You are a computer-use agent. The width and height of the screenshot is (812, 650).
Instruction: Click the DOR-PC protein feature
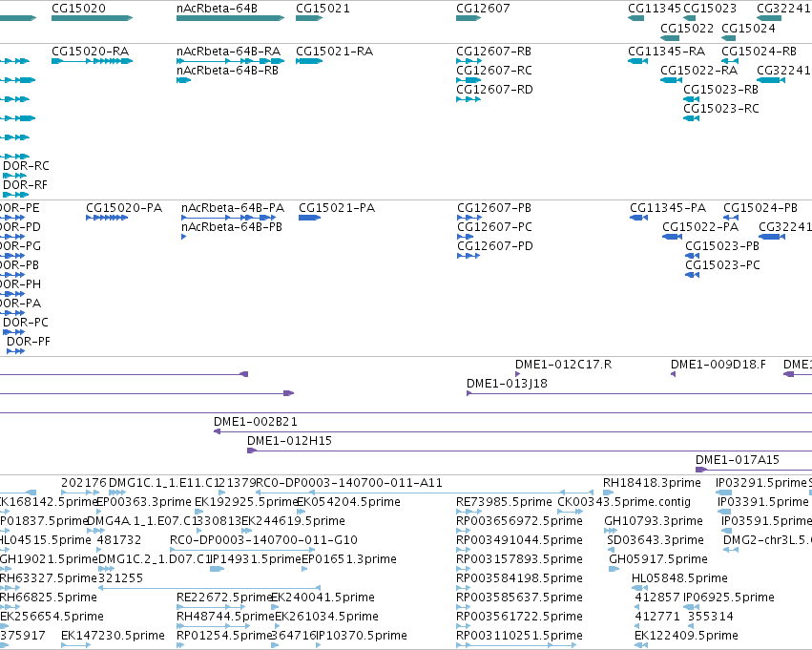coord(14,332)
